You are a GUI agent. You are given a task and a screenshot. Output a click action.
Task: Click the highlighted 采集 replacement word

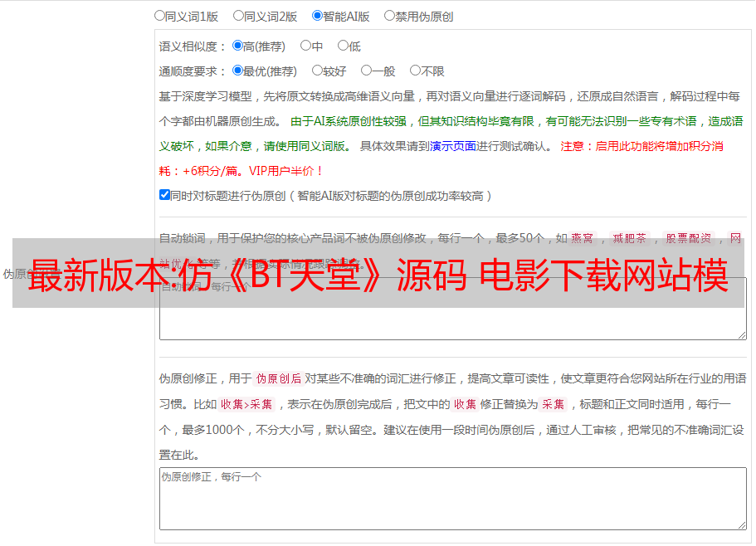pyautogui.click(x=553, y=404)
